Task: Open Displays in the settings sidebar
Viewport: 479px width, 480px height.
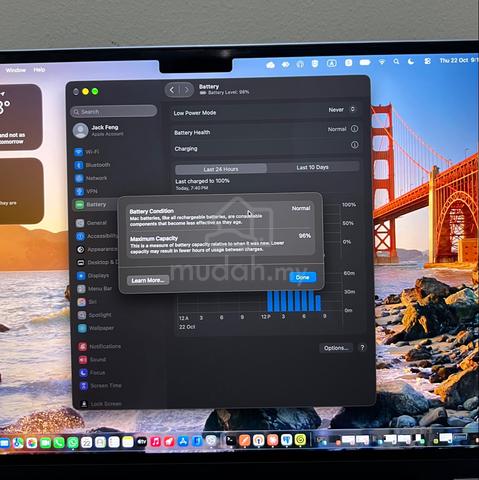Action: click(93, 276)
